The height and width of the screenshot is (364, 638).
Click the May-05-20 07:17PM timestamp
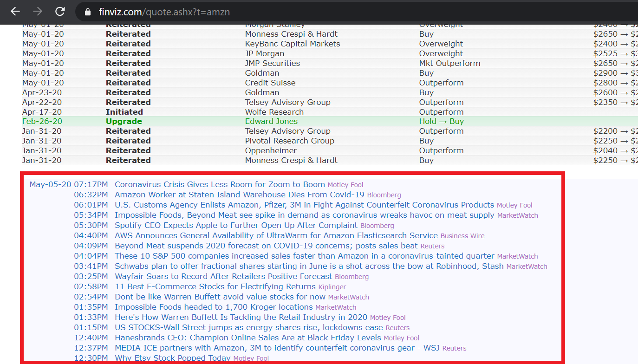(69, 185)
